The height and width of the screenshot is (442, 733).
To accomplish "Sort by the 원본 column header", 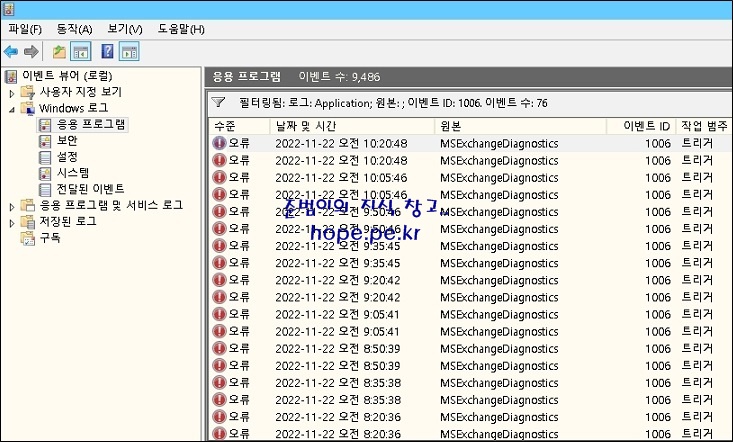I will tap(521, 126).
